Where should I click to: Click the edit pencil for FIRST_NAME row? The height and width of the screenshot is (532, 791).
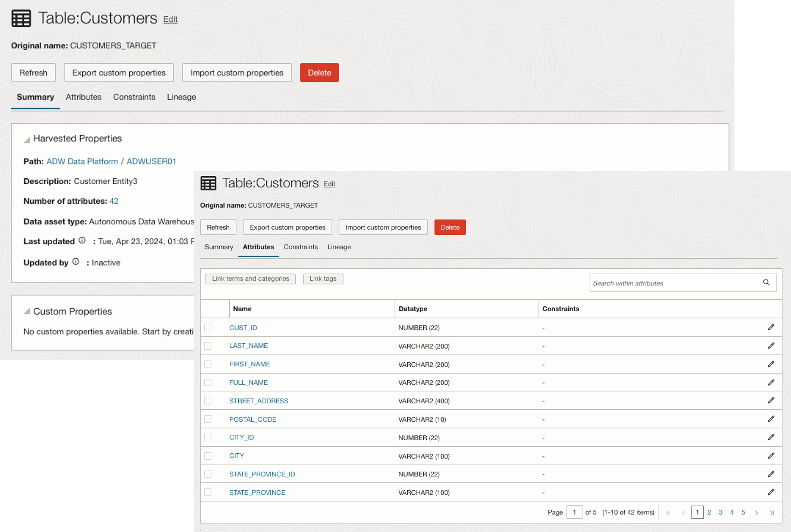tap(771, 364)
